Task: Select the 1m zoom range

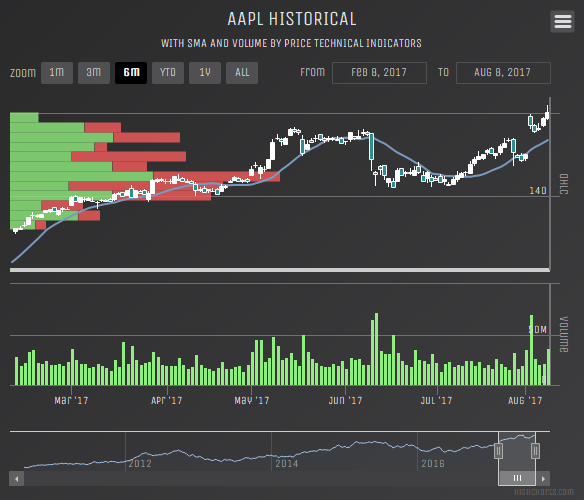Action: coord(57,73)
